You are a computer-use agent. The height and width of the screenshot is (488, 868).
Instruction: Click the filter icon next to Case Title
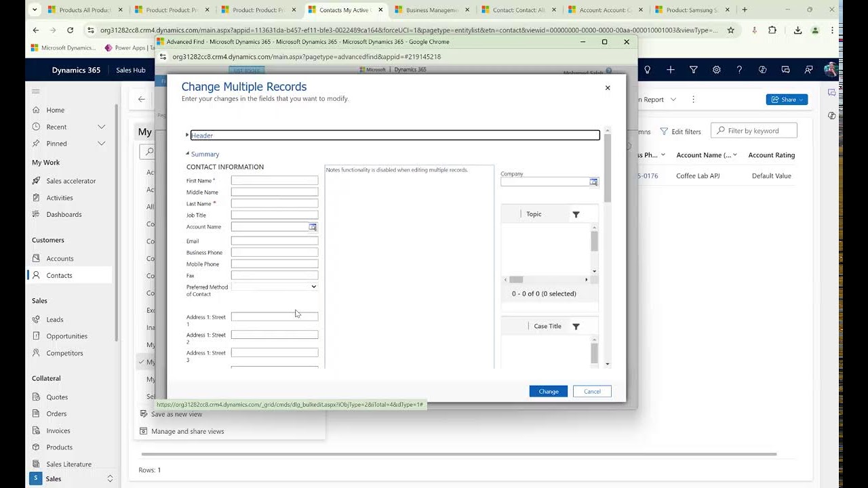pyautogui.click(x=576, y=327)
